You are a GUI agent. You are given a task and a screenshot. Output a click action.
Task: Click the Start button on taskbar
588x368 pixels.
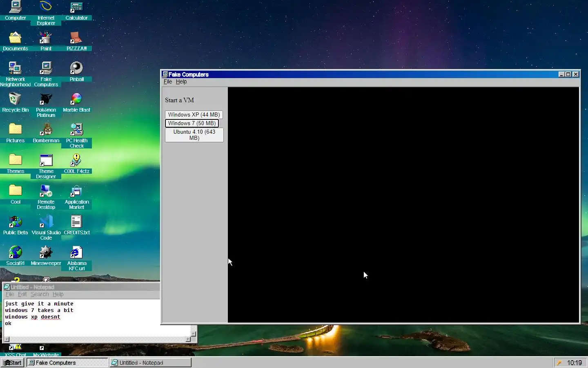point(12,363)
